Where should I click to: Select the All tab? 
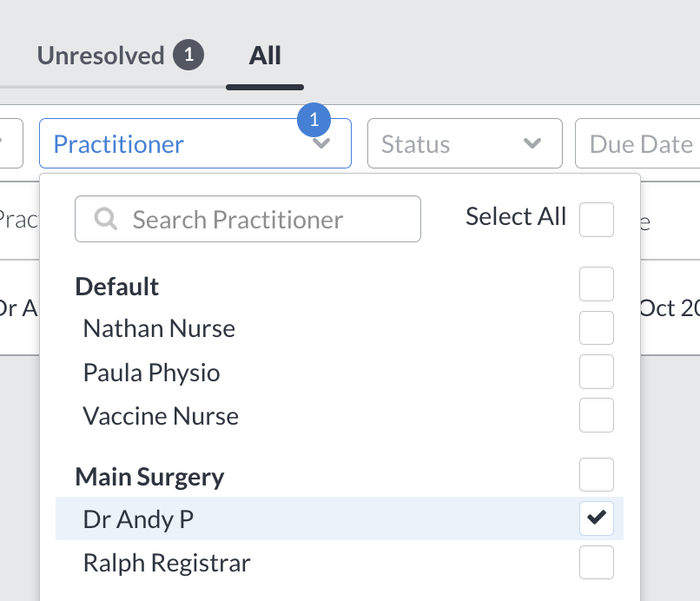265,56
